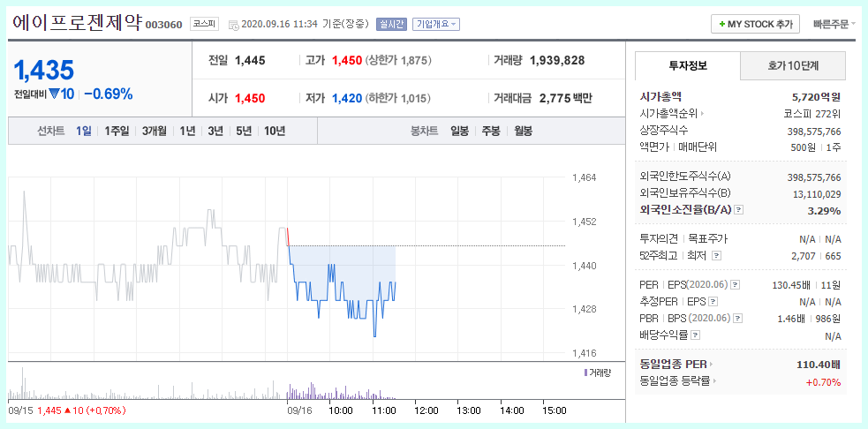868x429 pixels.
Task: Open the 기업개요 dropdown
Action: pos(436,25)
